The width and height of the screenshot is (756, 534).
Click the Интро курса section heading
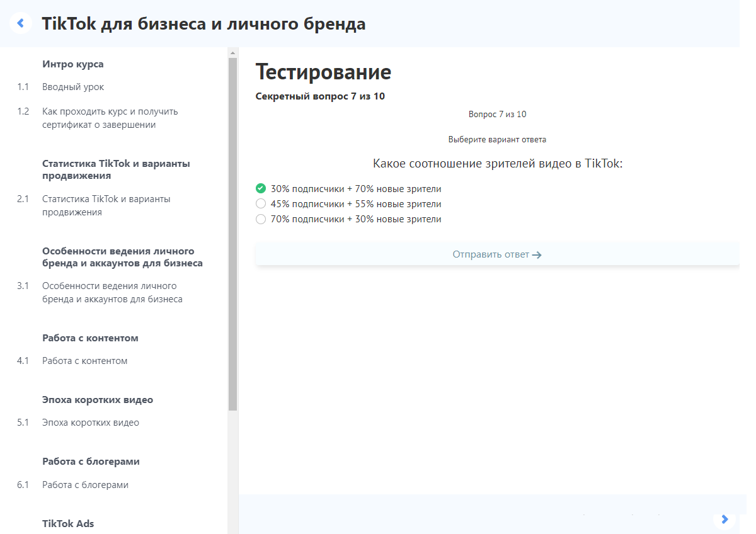click(x=73, y=64)
